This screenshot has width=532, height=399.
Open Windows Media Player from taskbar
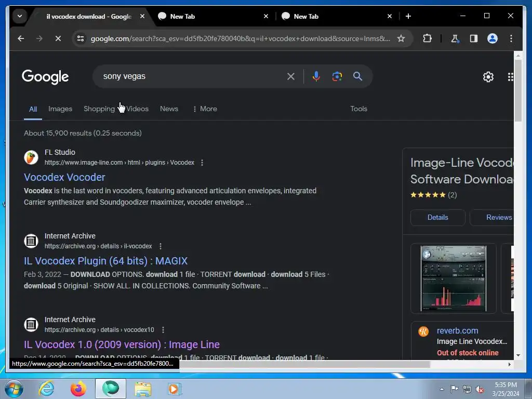[175, 389]
